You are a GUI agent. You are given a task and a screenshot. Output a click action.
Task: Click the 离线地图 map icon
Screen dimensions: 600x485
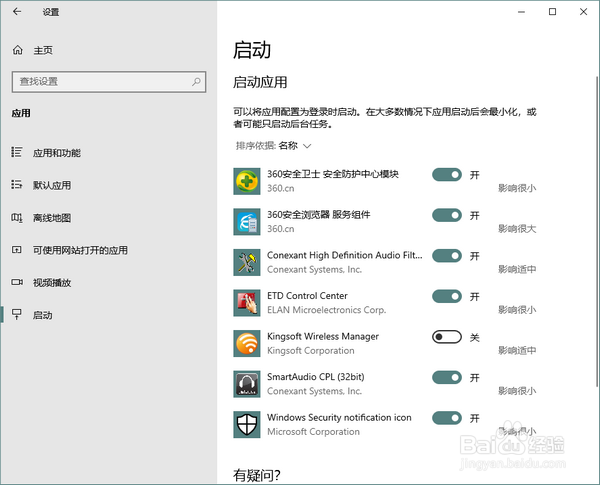tap(16, 217)
